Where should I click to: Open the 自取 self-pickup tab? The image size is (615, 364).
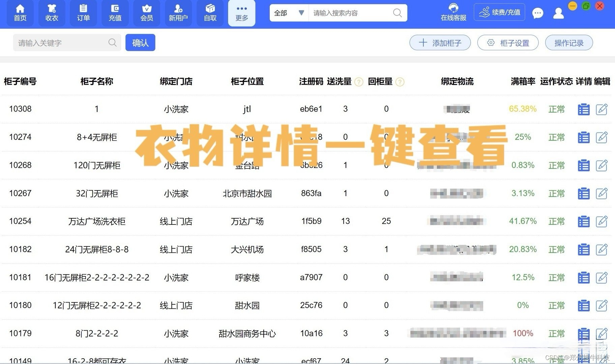click(210, 13)
